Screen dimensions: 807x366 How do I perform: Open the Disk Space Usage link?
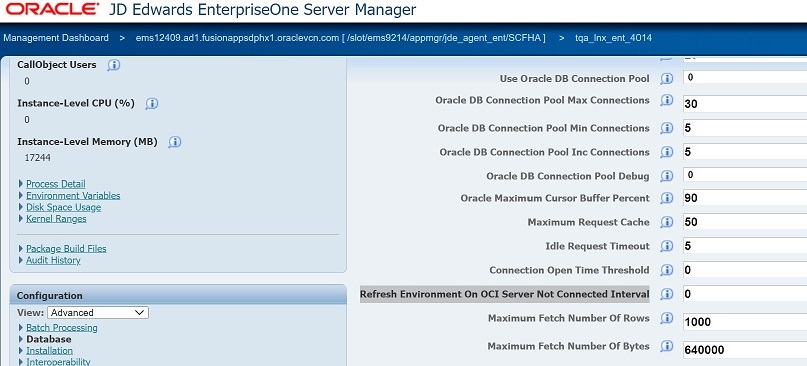[x=63, y=207]
